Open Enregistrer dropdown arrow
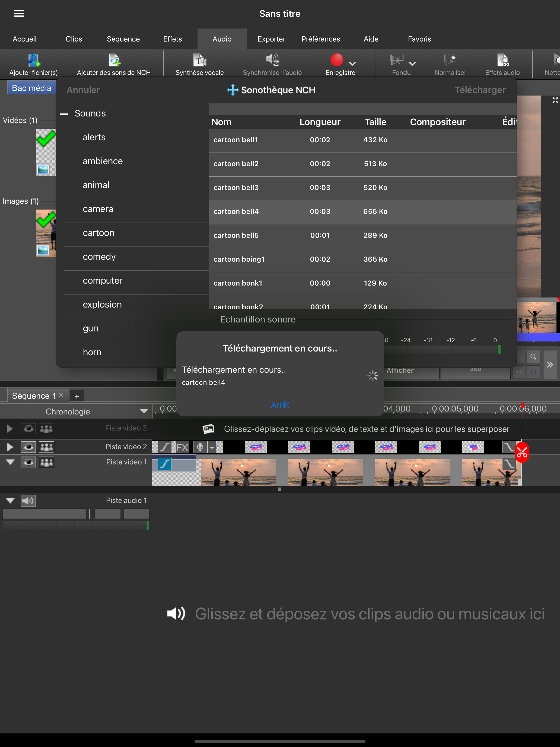560x747 pixels. (x=352, y=64)
